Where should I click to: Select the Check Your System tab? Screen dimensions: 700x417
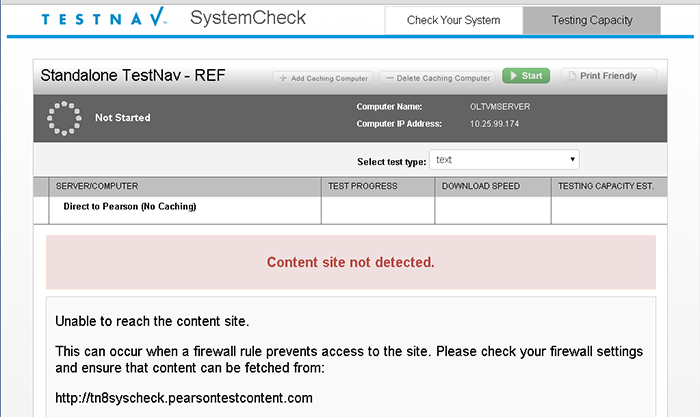[454, 20]
